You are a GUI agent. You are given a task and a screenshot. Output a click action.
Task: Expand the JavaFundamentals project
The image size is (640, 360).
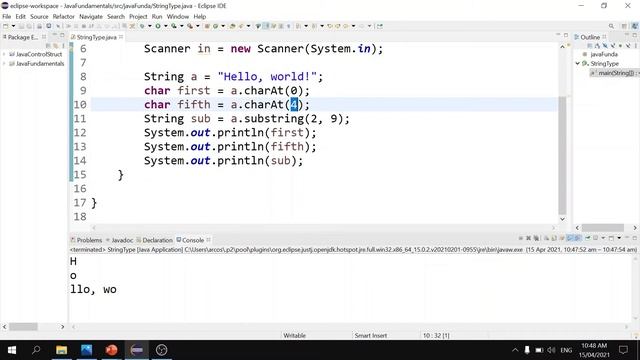(4, 64)
